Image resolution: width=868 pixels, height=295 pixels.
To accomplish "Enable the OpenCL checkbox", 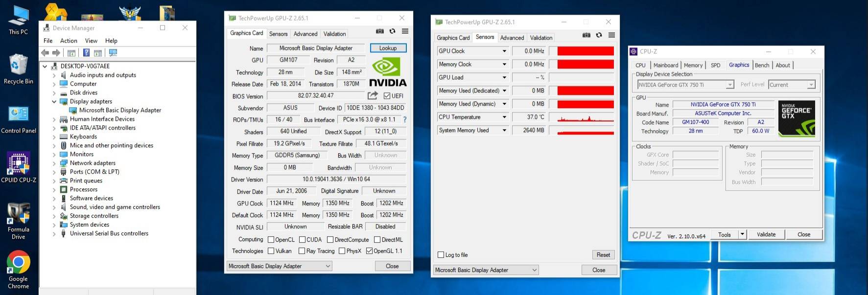I will tap(271, 240).
